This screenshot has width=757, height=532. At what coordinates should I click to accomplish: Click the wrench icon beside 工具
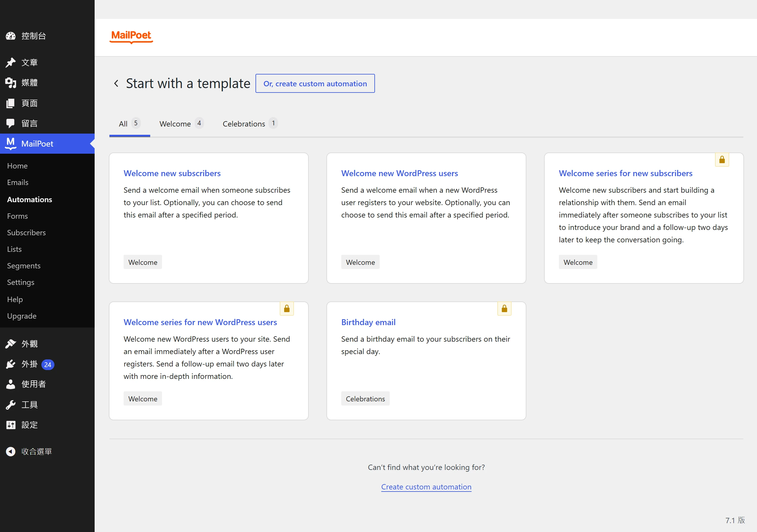(11, 405)
